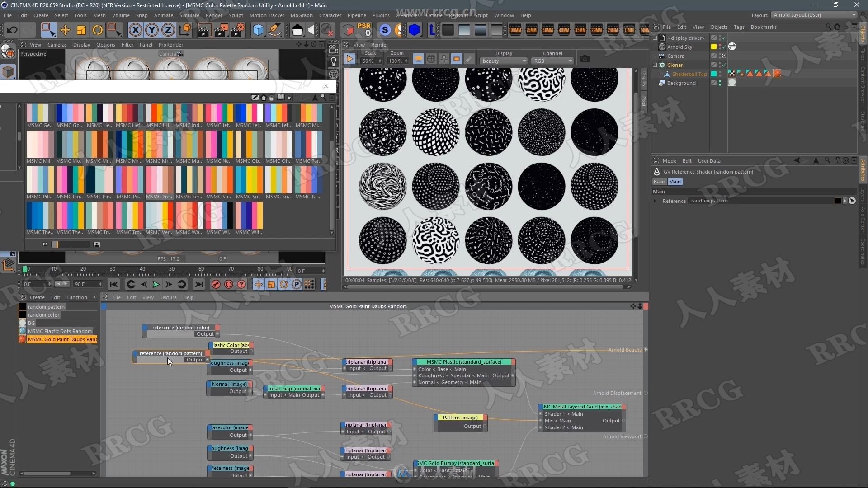Add a Cube primitive object
Viewport: 868px width, 488px height.
(x=258, y=30)
